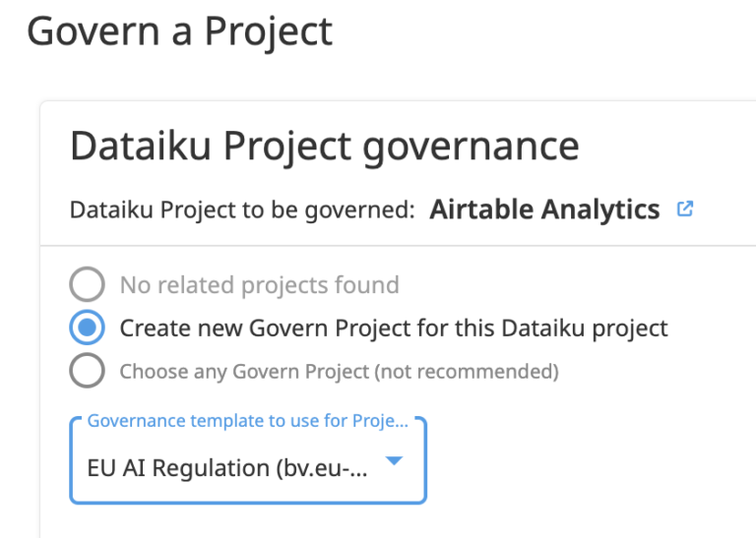Choose the 'Choose any Govern Project' radio option
Screen dimensions: 756x538
pyautogui.click(x=87, y=371)
